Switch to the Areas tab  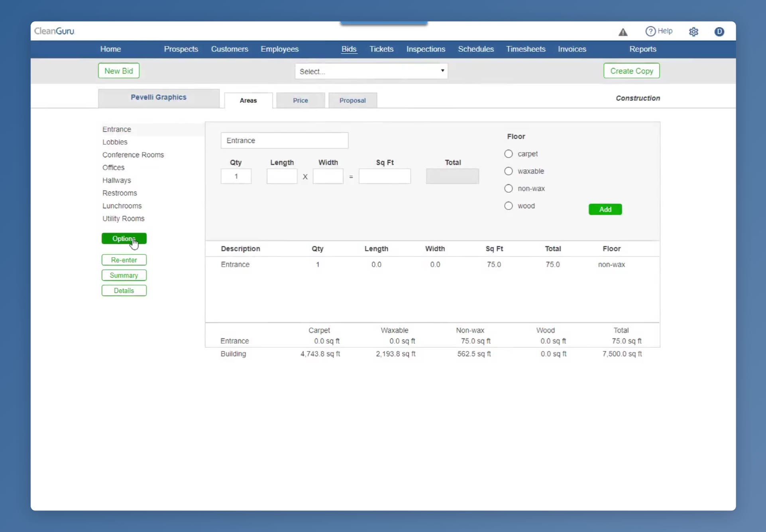click(248, 100)
